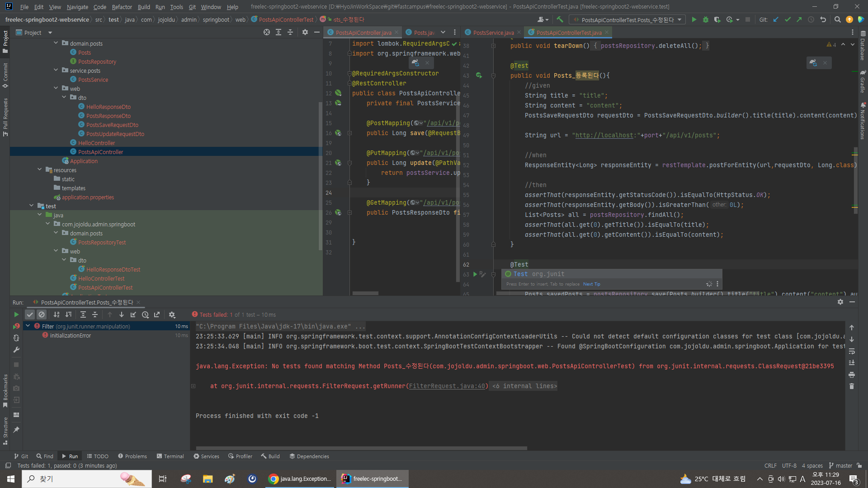Image resolution: width=868 pixels, height=488 pixels.
Task: Toggle Show Ignored tests filter
Action: [42, 314]
